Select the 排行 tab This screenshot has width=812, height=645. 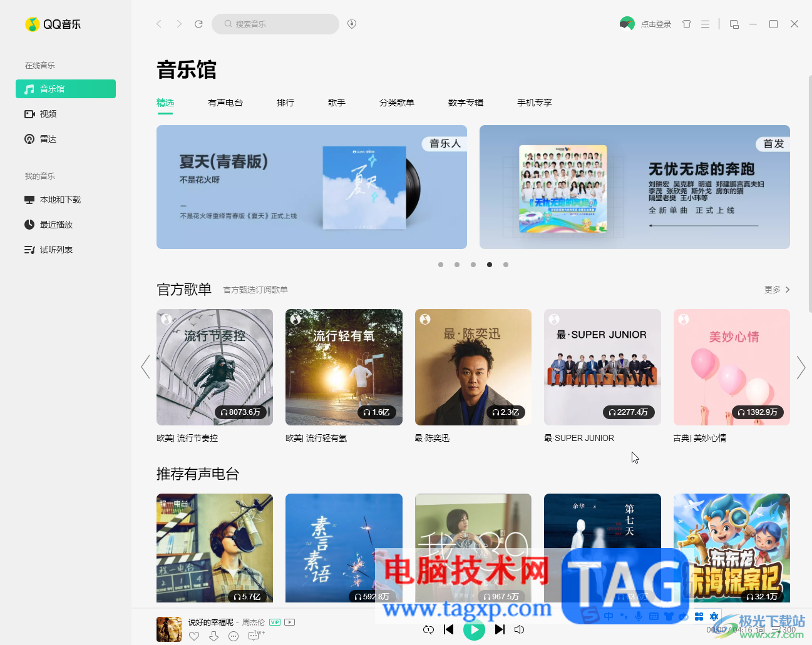click(285, 103)
